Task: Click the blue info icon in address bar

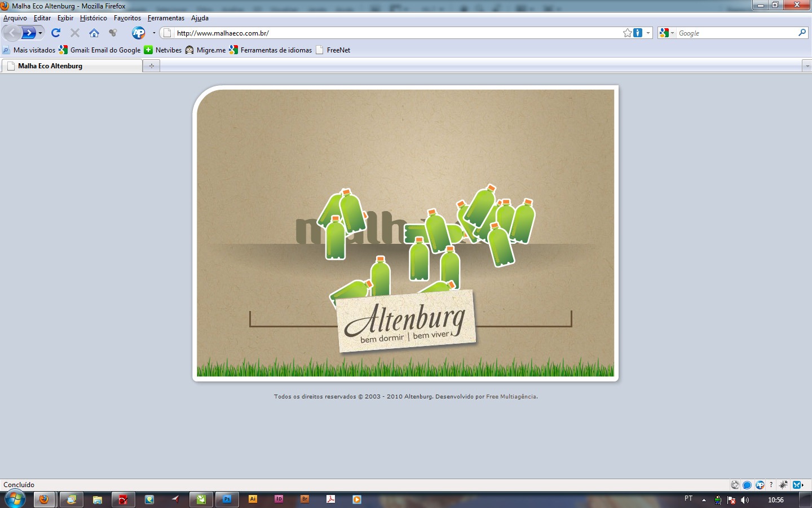Action: pyautogui.click(x=638, y=33)
